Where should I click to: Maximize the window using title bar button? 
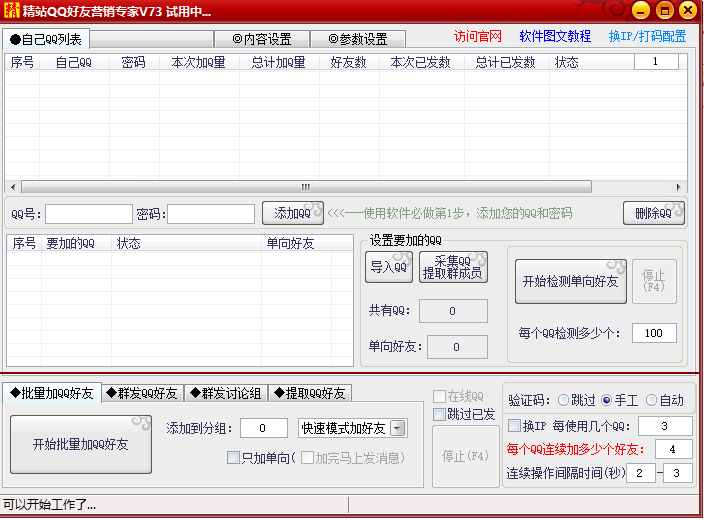coord(663,11)
